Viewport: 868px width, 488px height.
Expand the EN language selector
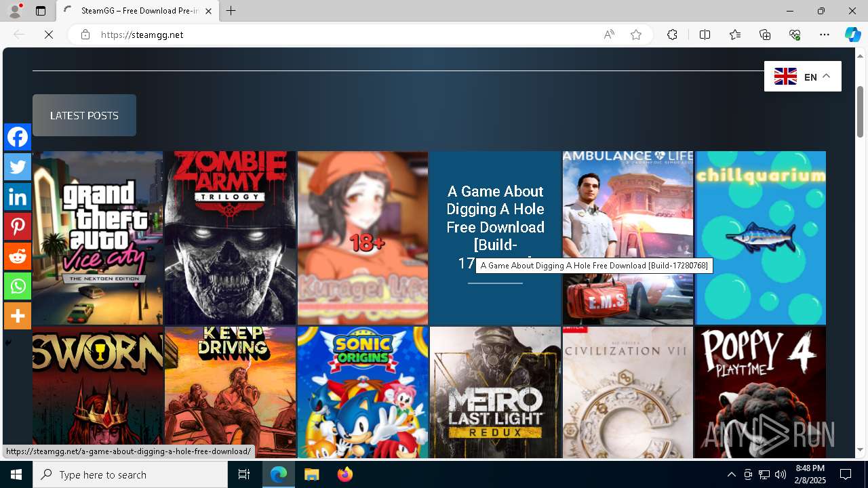[x=803, y=77]
